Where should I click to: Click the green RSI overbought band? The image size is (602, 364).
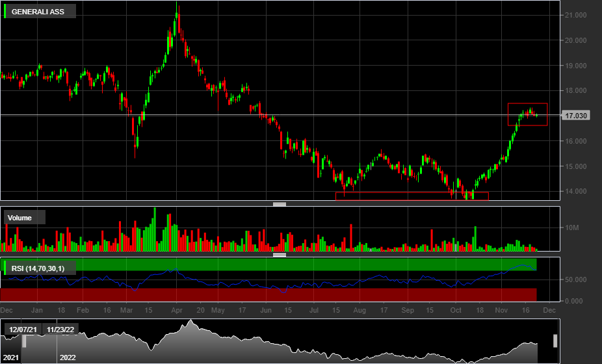pyautogui.click(x=268, y=264)
